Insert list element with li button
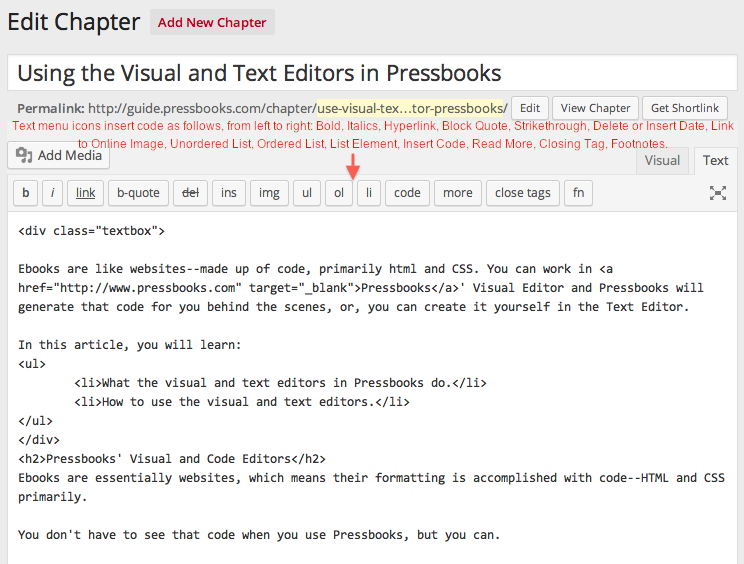Viewport: 744px width, 564px height. [369, 193]
